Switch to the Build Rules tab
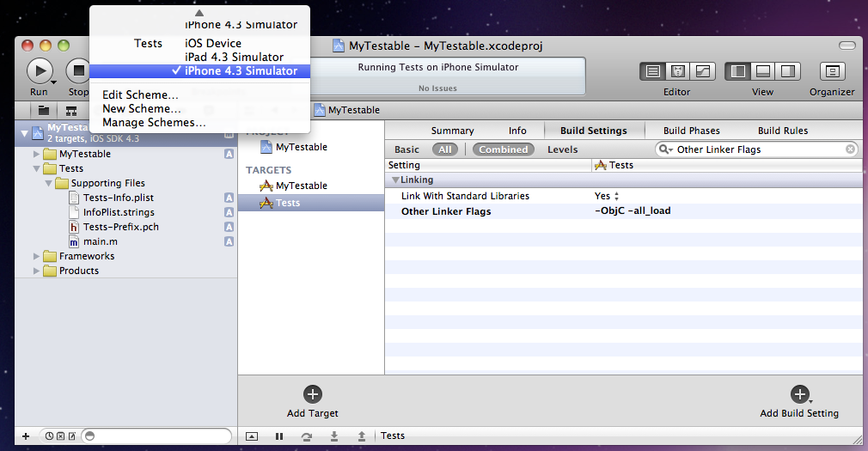The height and width of the screenshot is (451, 868). click(783, 131)
